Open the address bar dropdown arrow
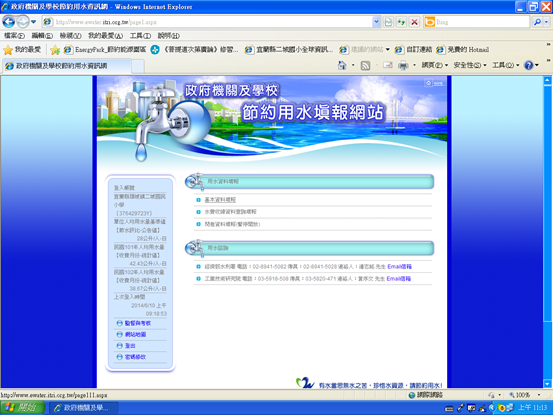This screenshot has width=553, height=415. pos(376,22)
